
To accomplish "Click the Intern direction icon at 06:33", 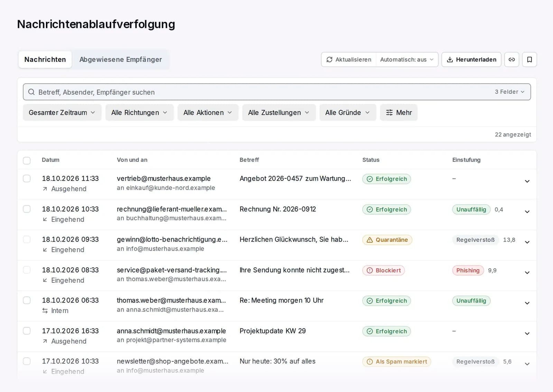I will (x=45, y=311).
